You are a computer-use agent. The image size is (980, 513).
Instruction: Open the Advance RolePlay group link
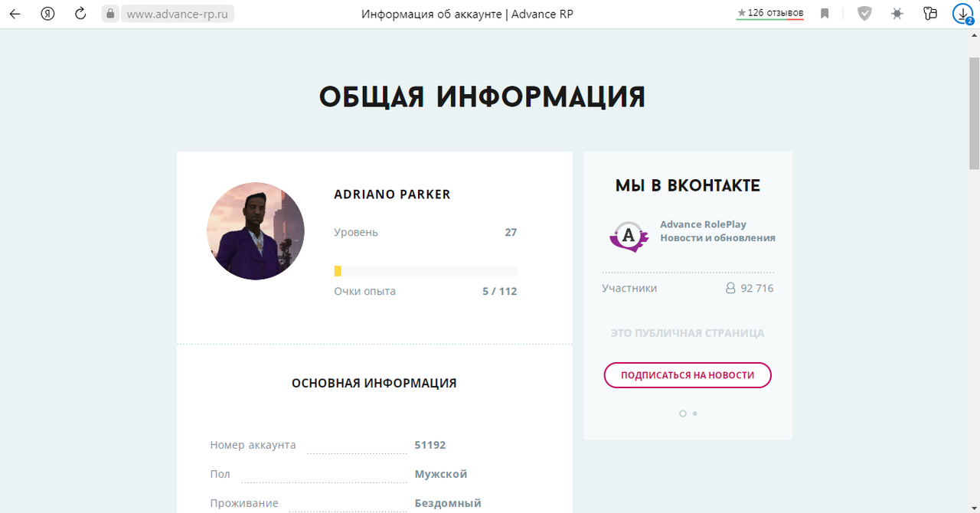tap(703, 224)
